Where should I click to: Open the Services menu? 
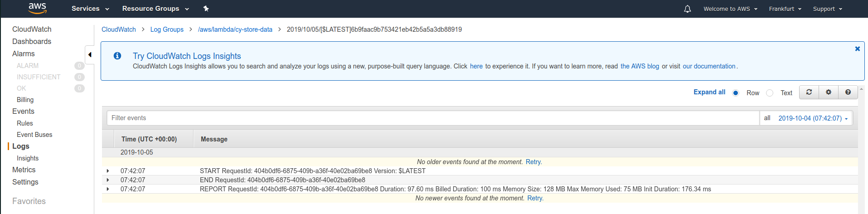[90, 9]
